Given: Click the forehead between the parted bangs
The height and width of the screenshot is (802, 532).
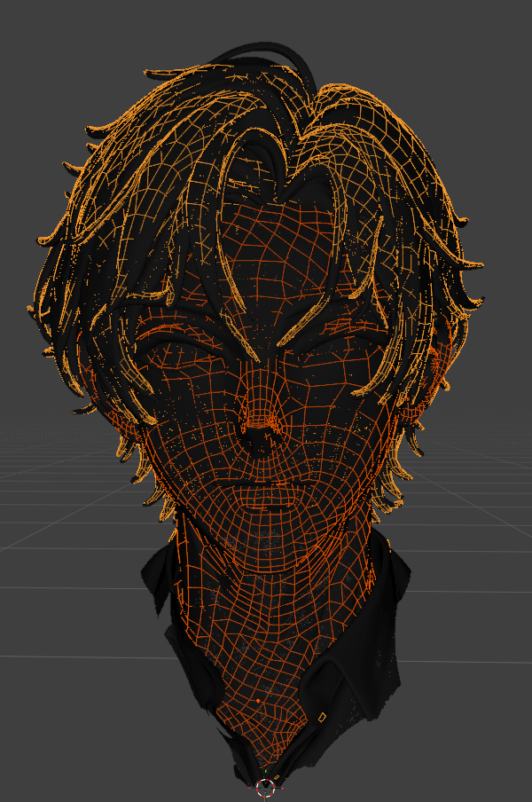Looking at the screenshot, I should [266, 231].
